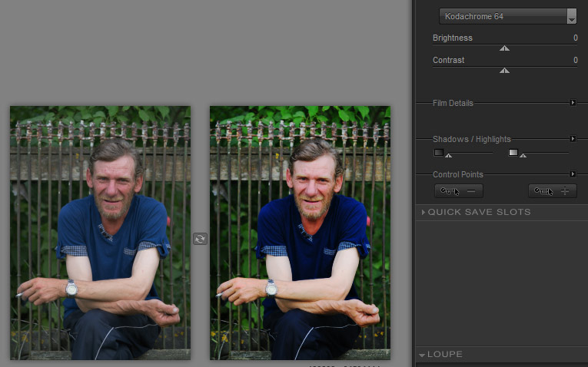Click the Shadows protection slider handle
This screenshot has height=367, width=588.
pyautogui.click(x=449, y=155)
